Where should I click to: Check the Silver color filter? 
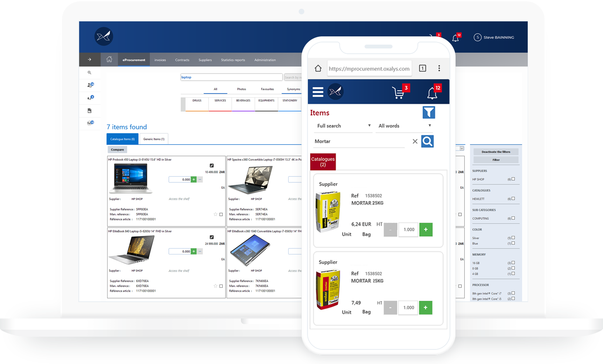coord(513,238)
